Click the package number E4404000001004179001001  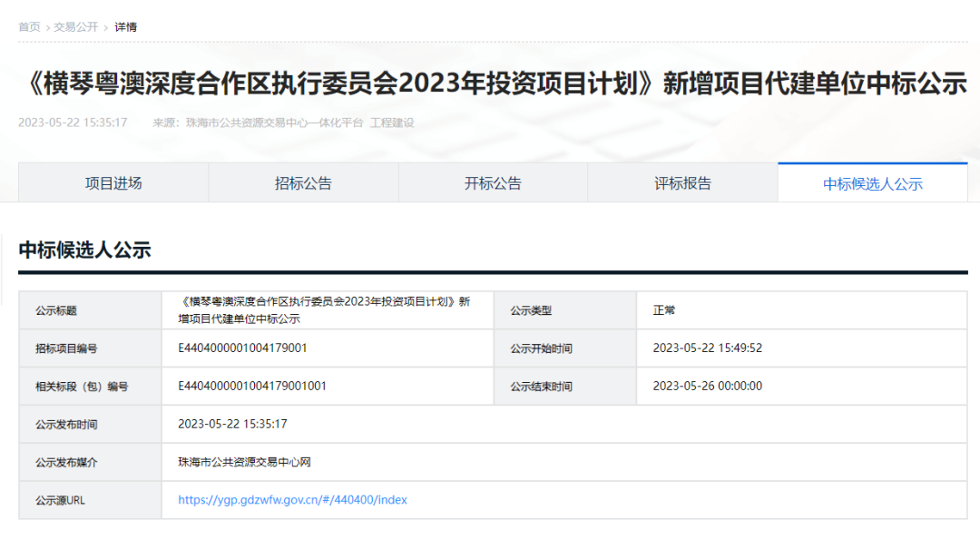(251, 386)
